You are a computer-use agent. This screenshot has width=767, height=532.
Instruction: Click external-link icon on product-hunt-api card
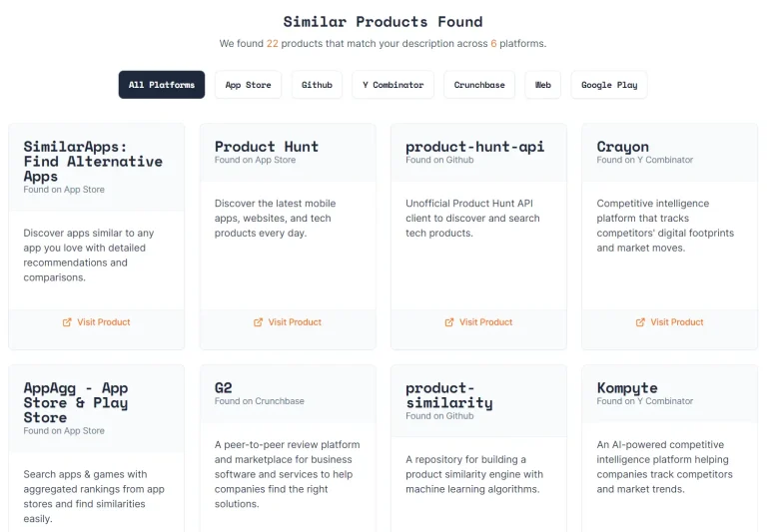(x=449, y=322)
